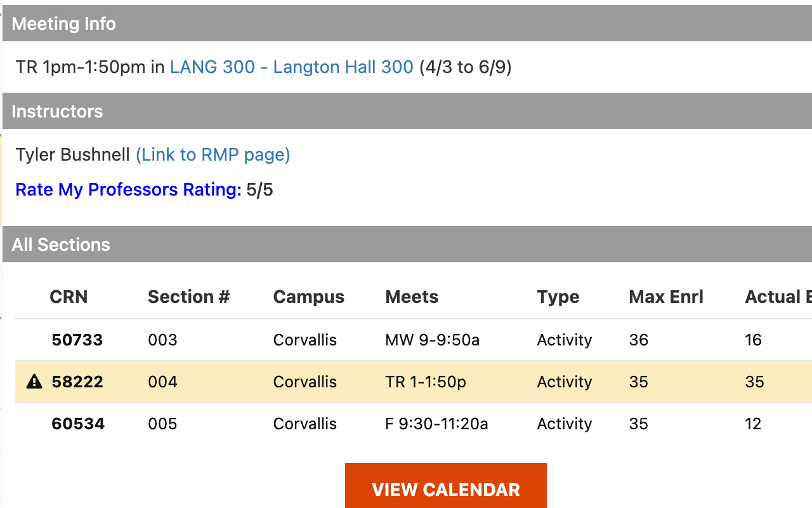The image size is (812, 508).
Task: Click the warning icon beside CRN 58222
Action: tap(34, 382)
